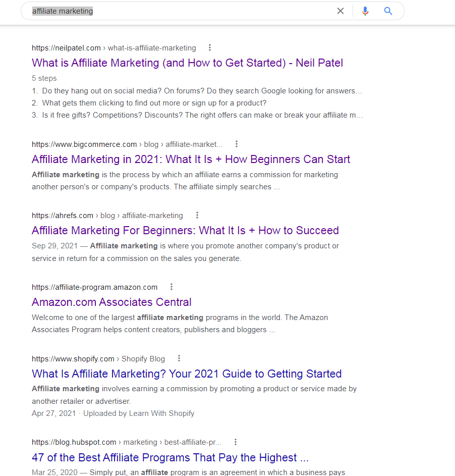455x476 pixels.
Task: Clear the search box with X icon
Action: (340, 11)
